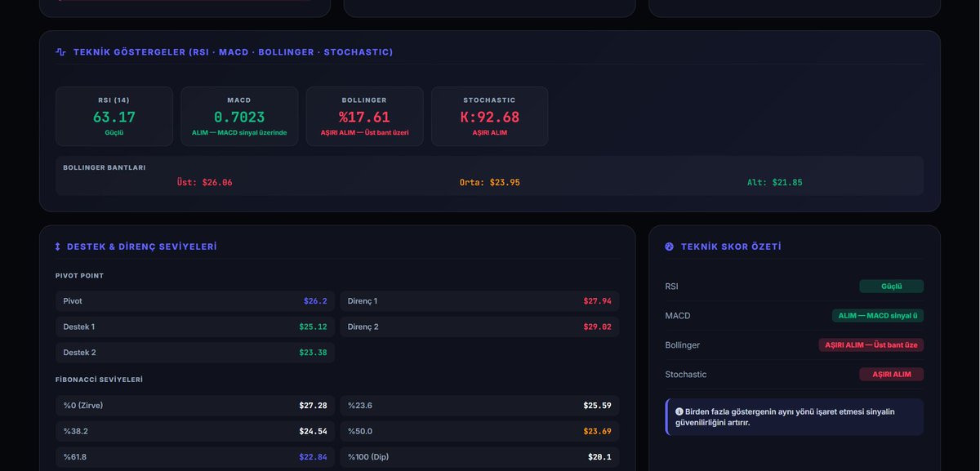Image resolution: width=980 pixels, height=471 pixels.
Task: Select the Pivot $26.2 row
Action: (x=195, y=301)
